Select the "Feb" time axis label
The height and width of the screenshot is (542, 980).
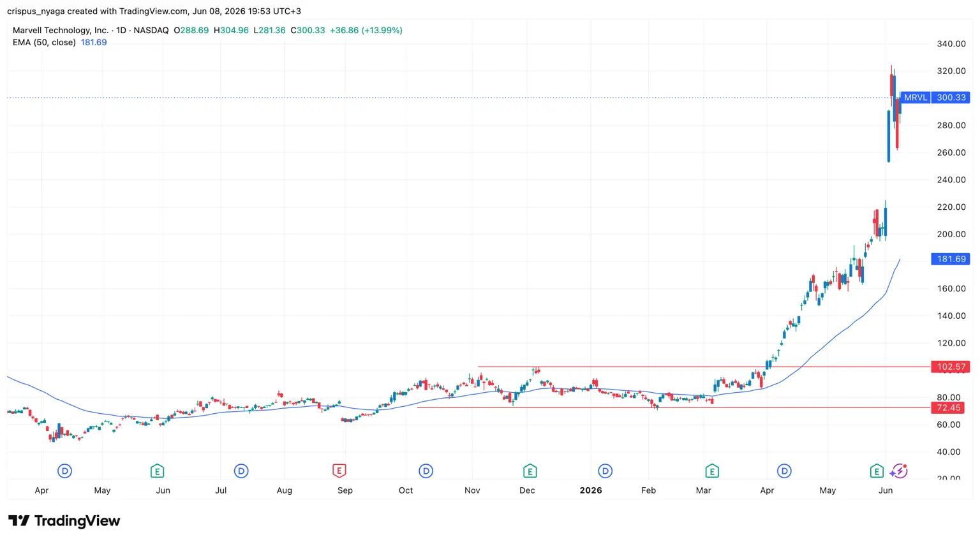pyautogui.click(x=648, y=490)
